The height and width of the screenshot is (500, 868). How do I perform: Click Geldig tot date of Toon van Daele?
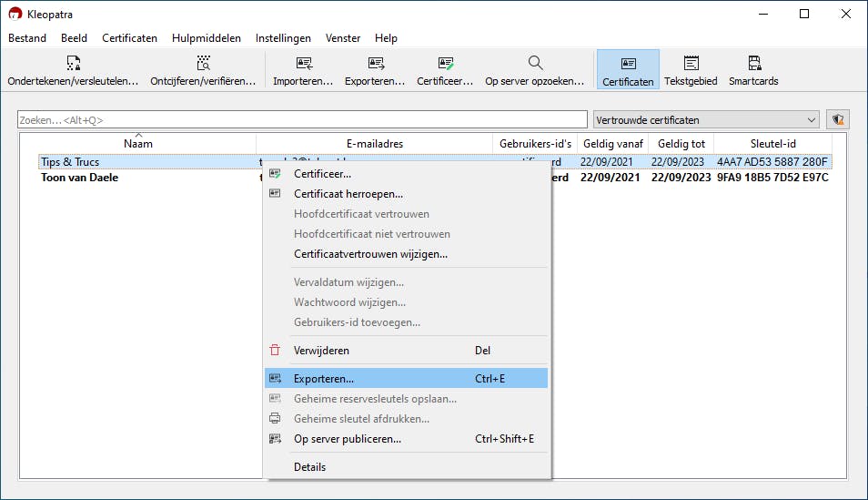681,178
